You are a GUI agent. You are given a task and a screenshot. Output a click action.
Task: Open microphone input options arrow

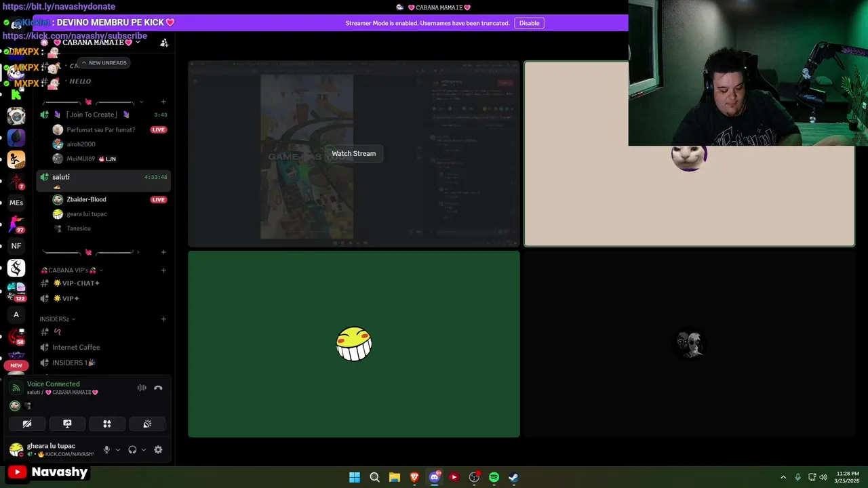pyautogui.click(x=117, y=449)
